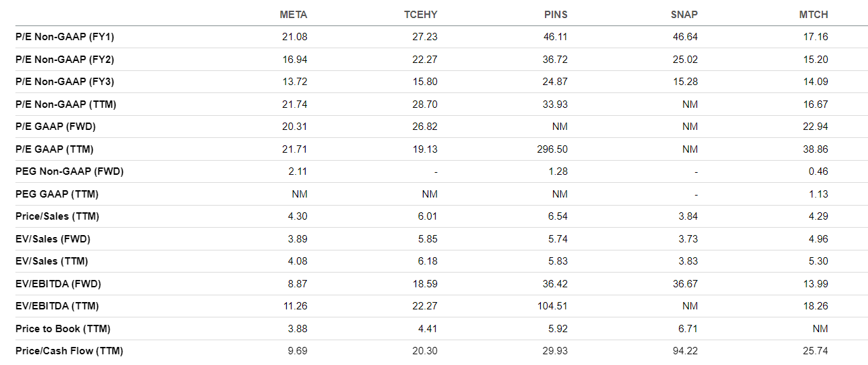Click TCEHY EV/Sales (TTM) value 6.18

pos(428,261)
